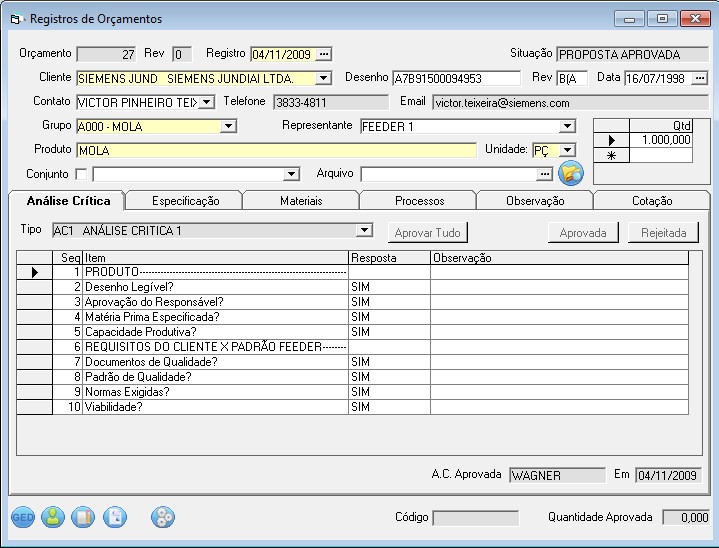Image resolution: width=719 pixels, height=548 pixels.
Task: Click the new row asterisk in Qtd grid
Action: point(611,156)
